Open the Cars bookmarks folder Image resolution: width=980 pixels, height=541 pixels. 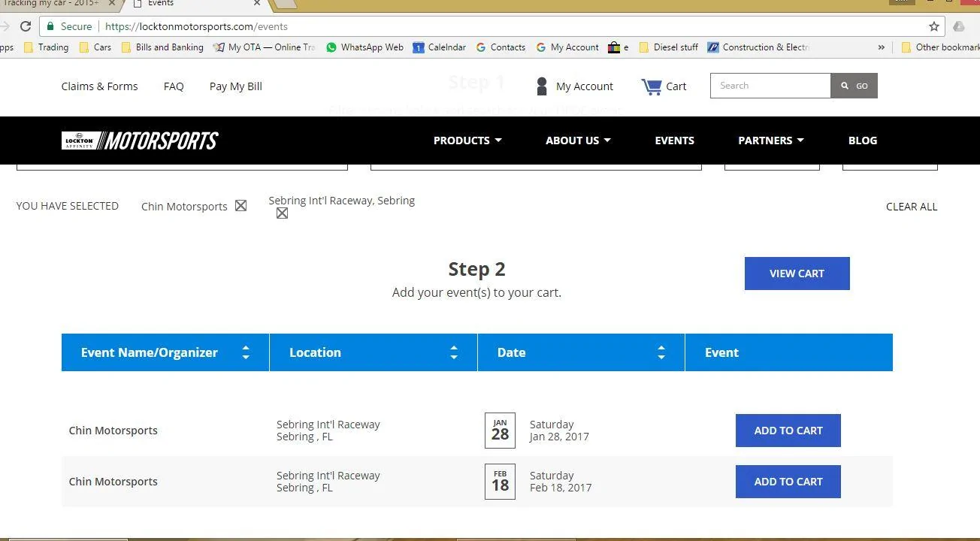(95, 47)
